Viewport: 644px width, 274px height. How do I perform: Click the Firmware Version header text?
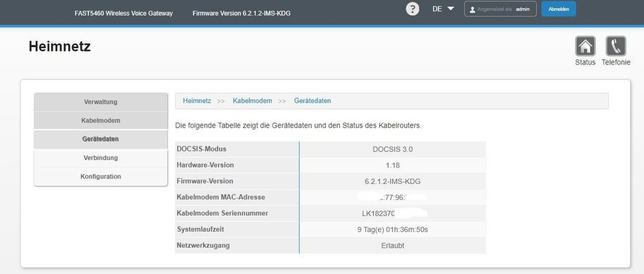(242, 13)
